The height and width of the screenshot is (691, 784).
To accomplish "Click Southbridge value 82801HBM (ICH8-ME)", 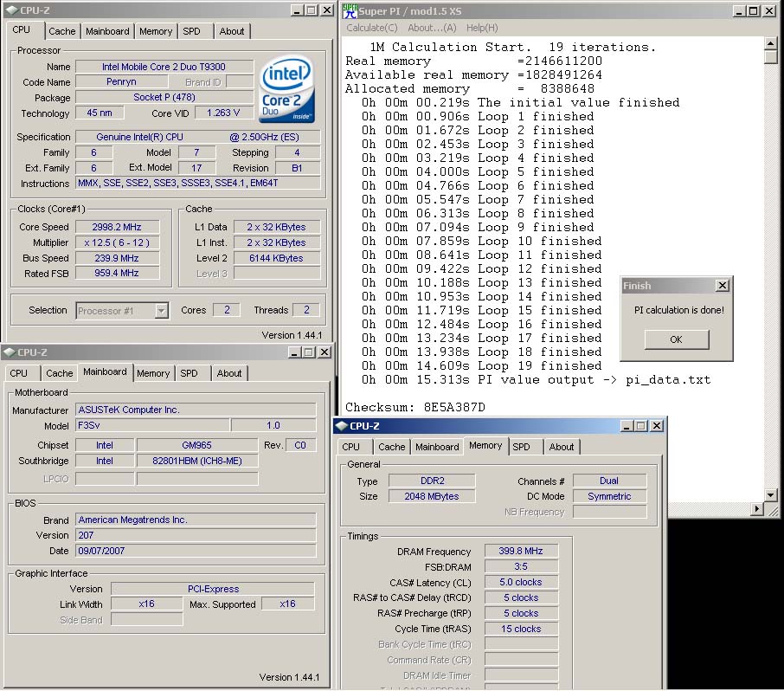I will tap(197, 461).
